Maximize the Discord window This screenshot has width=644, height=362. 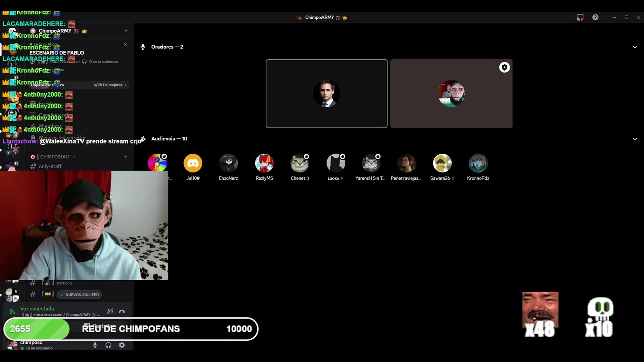tap(626, 17)
